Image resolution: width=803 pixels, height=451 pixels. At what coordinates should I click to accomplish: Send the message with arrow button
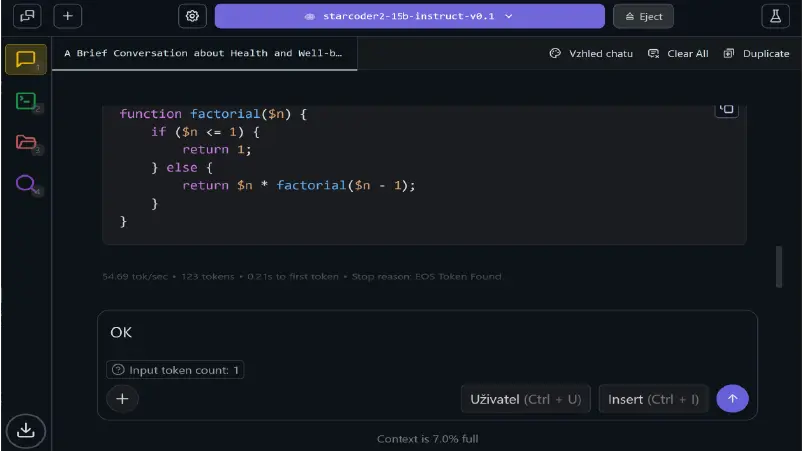732,398
